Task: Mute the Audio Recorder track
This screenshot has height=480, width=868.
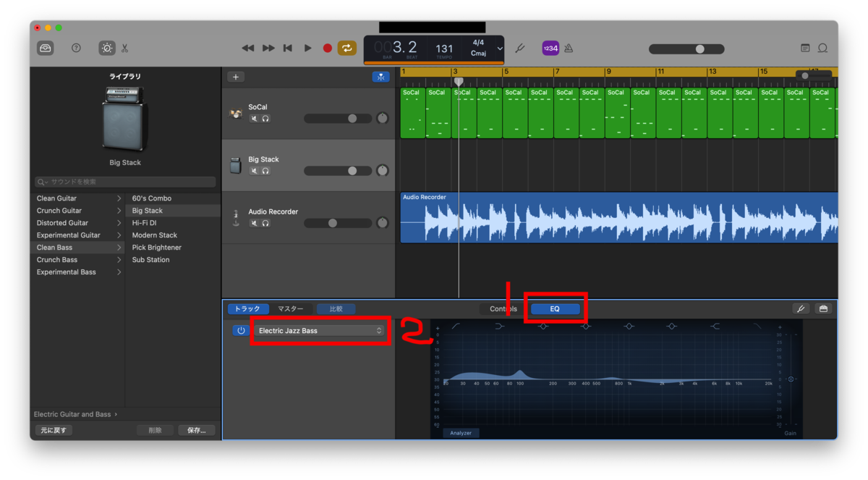Action: (x=254, y=223)
